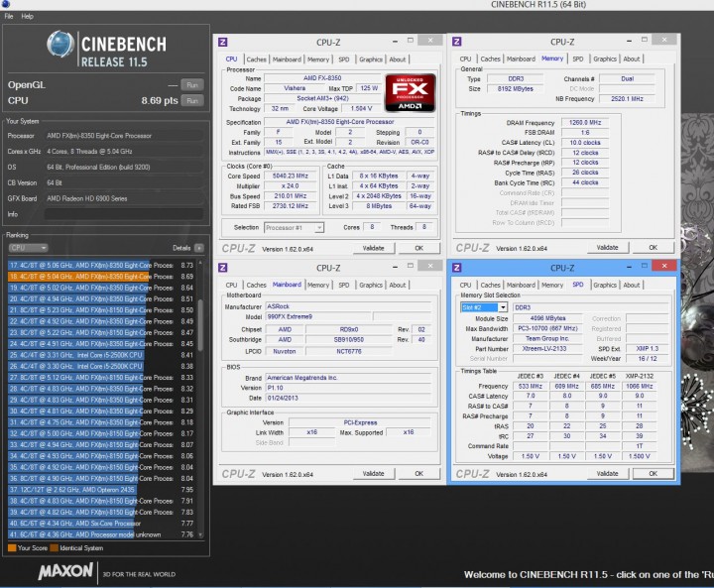Viewport: 714px width, 588px height.
Task: Open the SPD tab in Memory window
Action: tap(578, 59)
